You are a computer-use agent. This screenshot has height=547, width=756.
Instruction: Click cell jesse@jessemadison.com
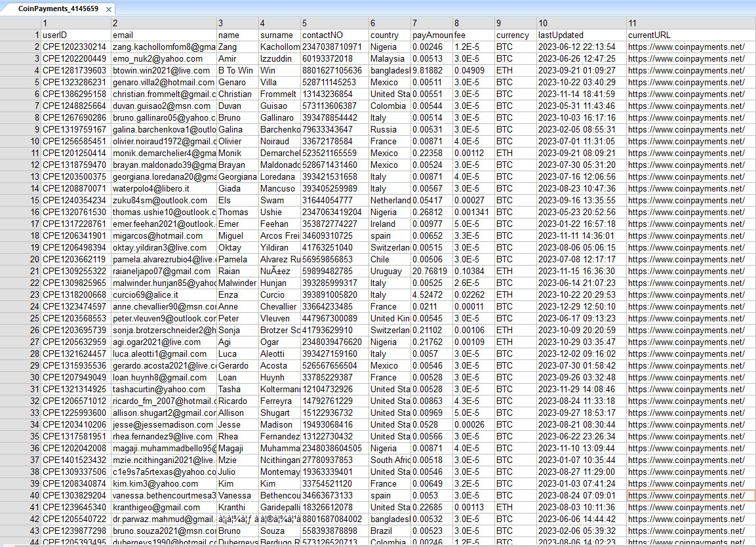(x=164, y=425)
